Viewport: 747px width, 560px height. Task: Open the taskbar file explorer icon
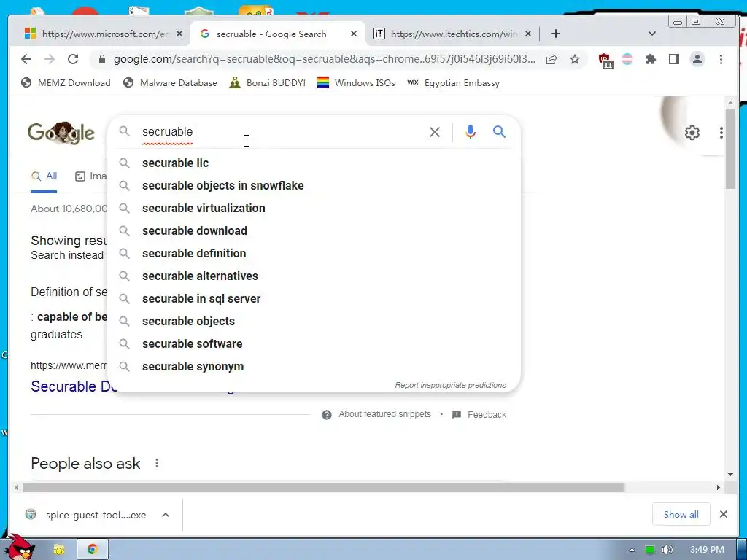click(59, 550)
